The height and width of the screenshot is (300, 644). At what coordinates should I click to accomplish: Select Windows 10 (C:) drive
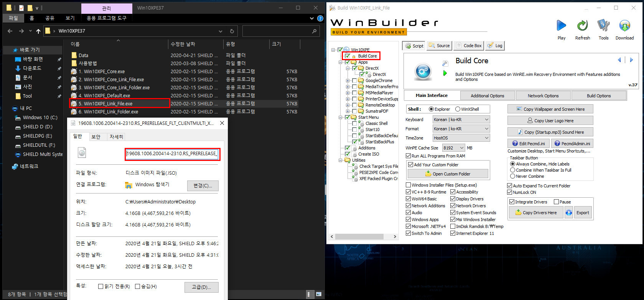click(40, 117)
